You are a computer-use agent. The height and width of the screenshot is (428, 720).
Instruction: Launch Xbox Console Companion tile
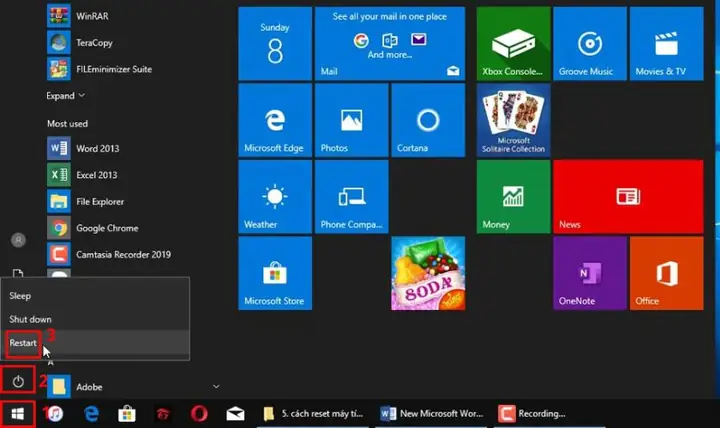point(513,44)
